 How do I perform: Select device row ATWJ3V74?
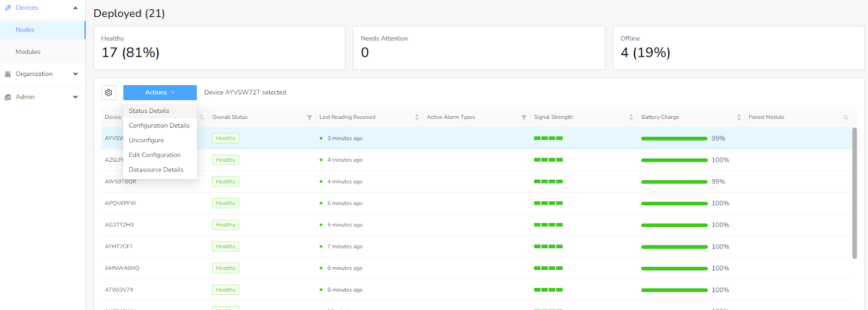(476, 290)
